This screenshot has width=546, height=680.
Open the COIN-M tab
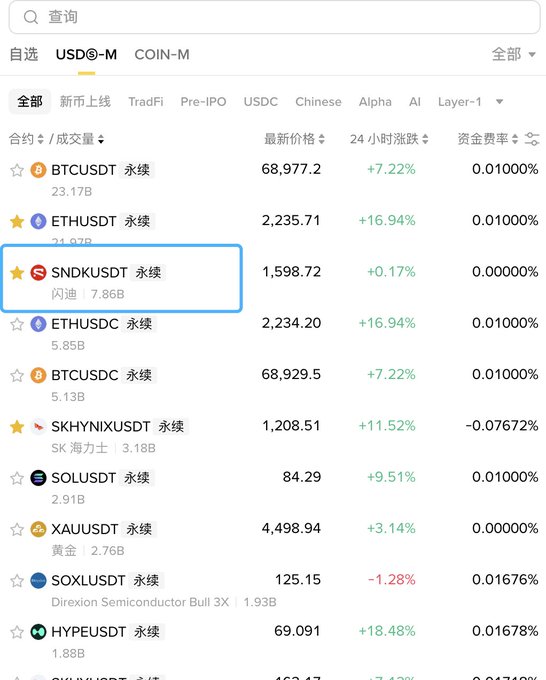(x=162, y=55)
